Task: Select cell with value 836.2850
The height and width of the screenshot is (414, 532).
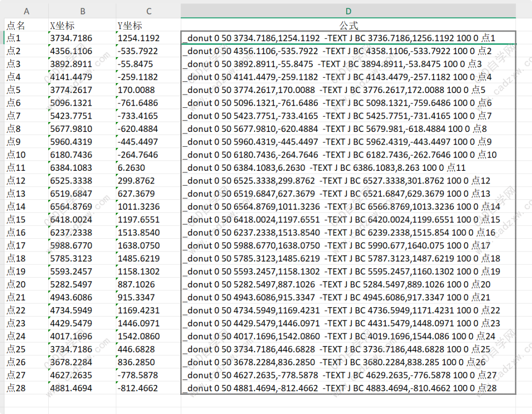Action: (149, 362)
